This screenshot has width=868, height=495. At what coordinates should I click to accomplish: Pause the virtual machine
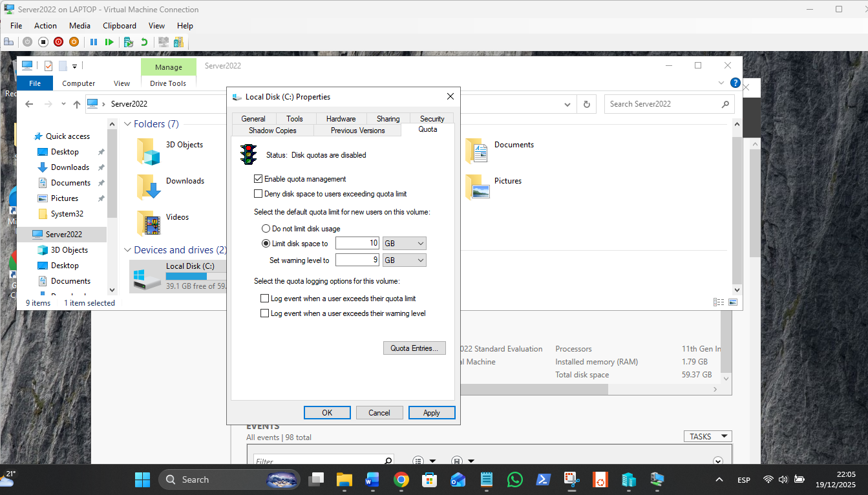click(x=94, y=42)
